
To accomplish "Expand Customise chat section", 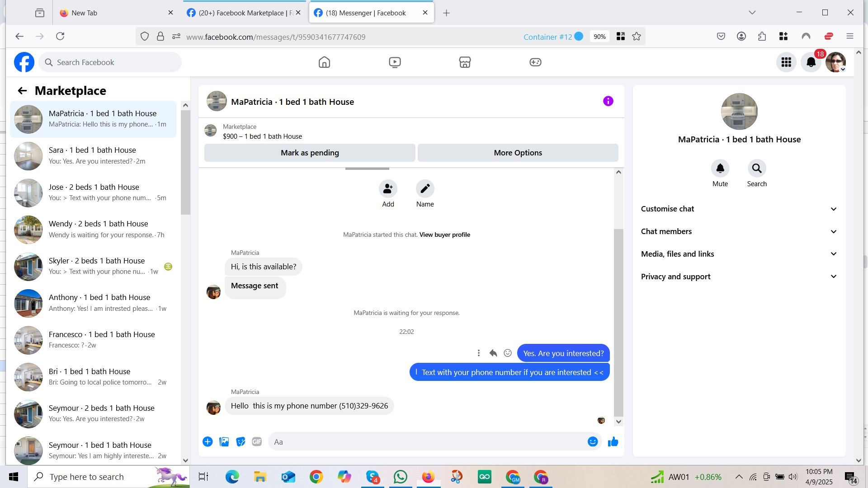I will (x=739, y=209).
